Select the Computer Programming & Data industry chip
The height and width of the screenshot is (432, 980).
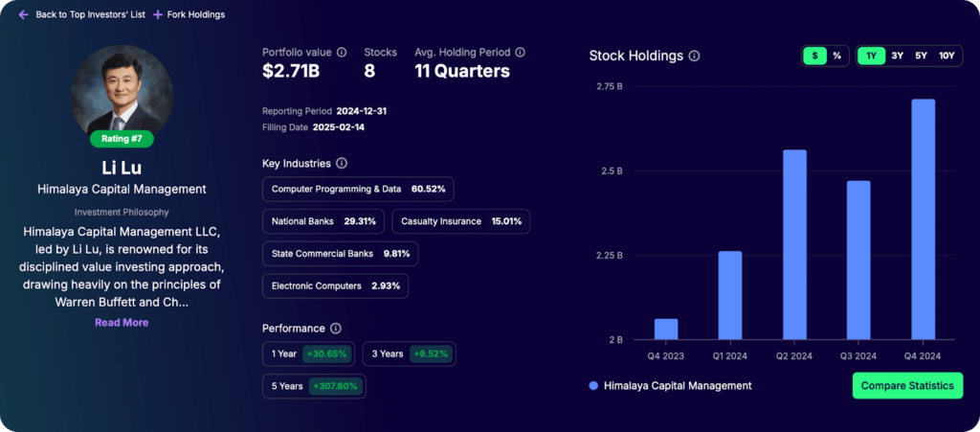(x=358, y=189)
